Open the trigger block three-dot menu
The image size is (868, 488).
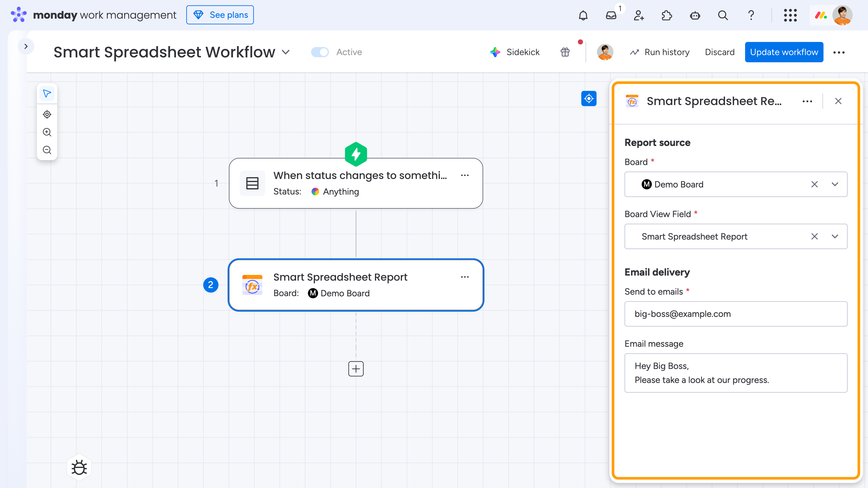tap(465, 175)
